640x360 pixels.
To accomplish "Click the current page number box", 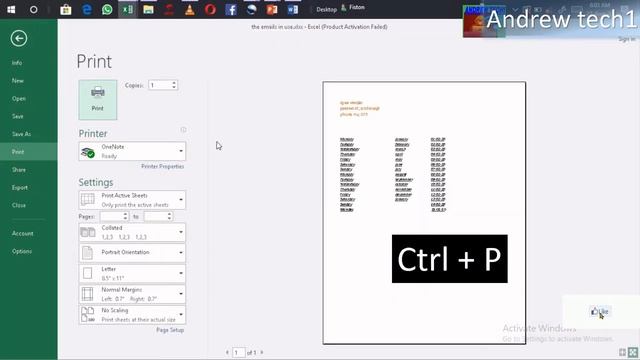I will coord(239,352).
